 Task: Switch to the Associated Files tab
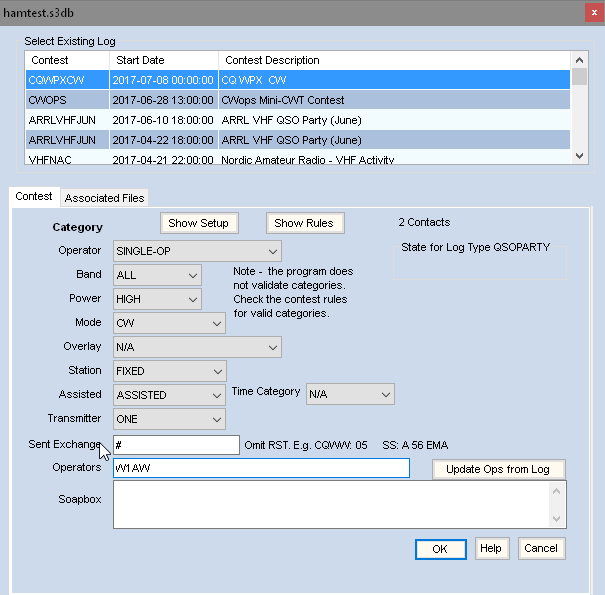tap(104, 198)
